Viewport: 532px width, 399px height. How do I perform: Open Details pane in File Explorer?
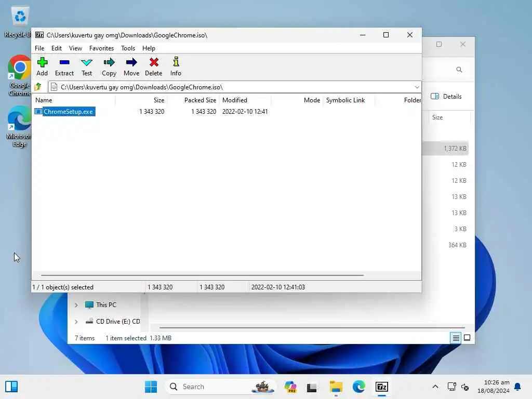pyautogui.click(x=446, y=96)
